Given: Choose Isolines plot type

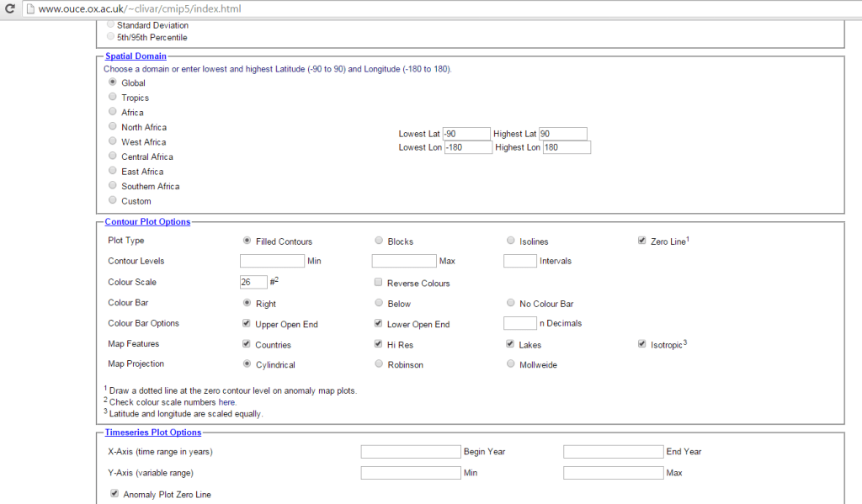Looking at the screenshot, I should (x=511, y=241).
